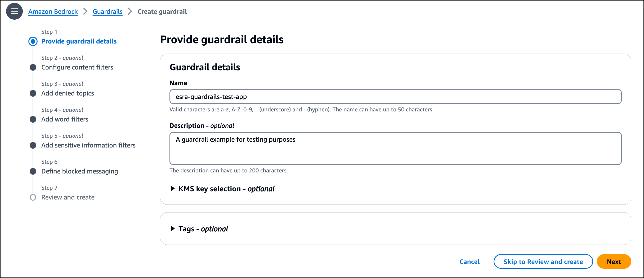Click the Step 1 active step indicator circle
The image size is (644, 278).
[33, 41]
